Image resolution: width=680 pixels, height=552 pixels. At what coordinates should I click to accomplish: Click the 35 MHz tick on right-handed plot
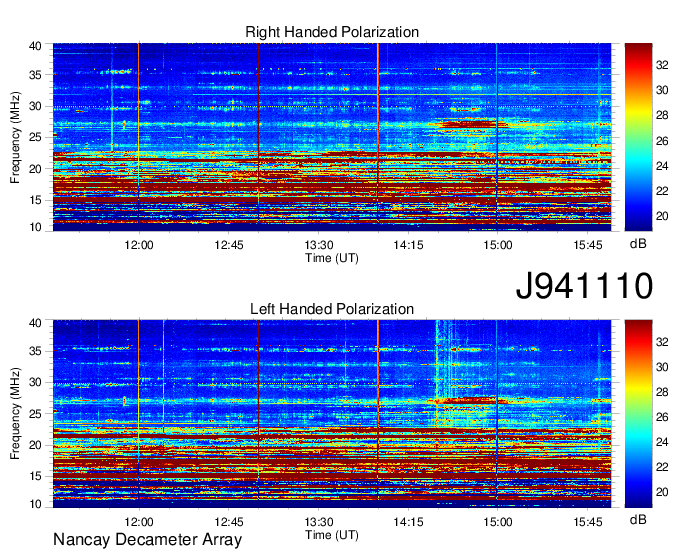pos(35,75)
